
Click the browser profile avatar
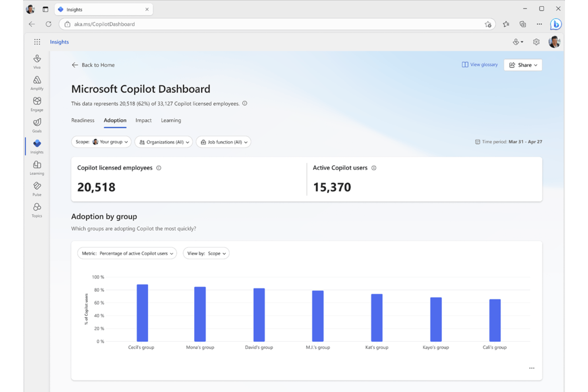30,9
